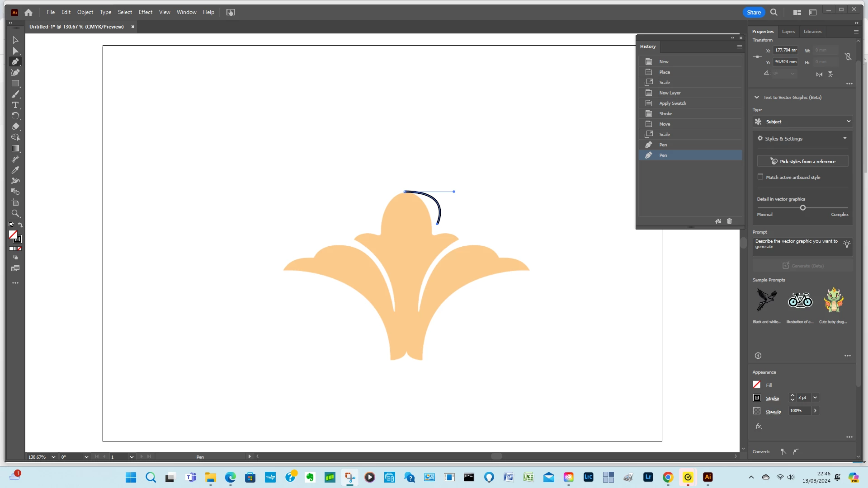868x488 pixels.
Task: Click the Detail in vector graphics slider
Action: tap(802, 208)
